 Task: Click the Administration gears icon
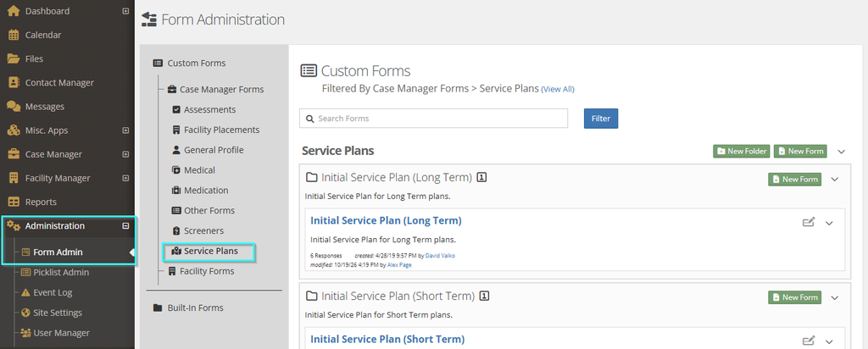point(14,225)
